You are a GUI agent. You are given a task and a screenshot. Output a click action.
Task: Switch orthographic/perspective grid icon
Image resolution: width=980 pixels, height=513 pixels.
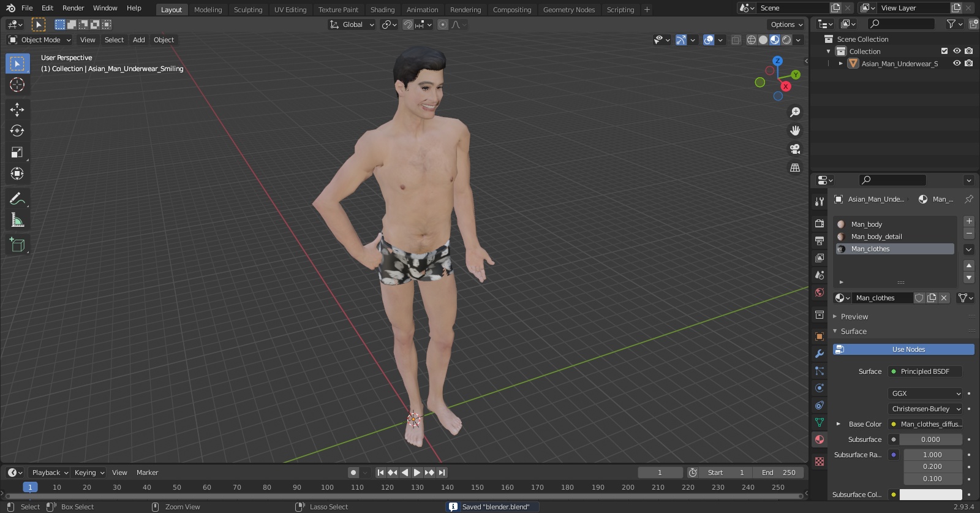click(x=795, y=167)
